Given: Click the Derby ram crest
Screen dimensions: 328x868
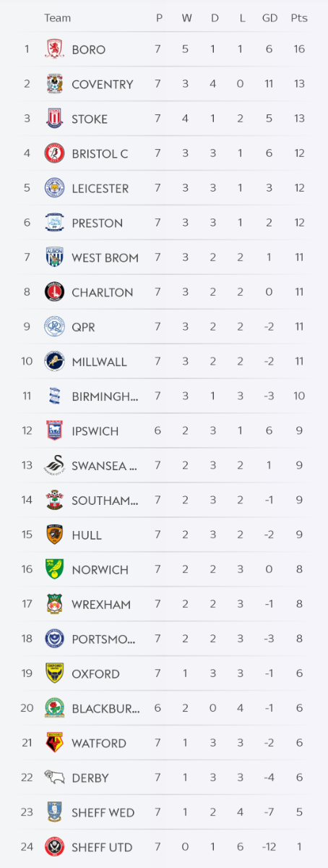Looking at the screenshot, I should (55, 778).
